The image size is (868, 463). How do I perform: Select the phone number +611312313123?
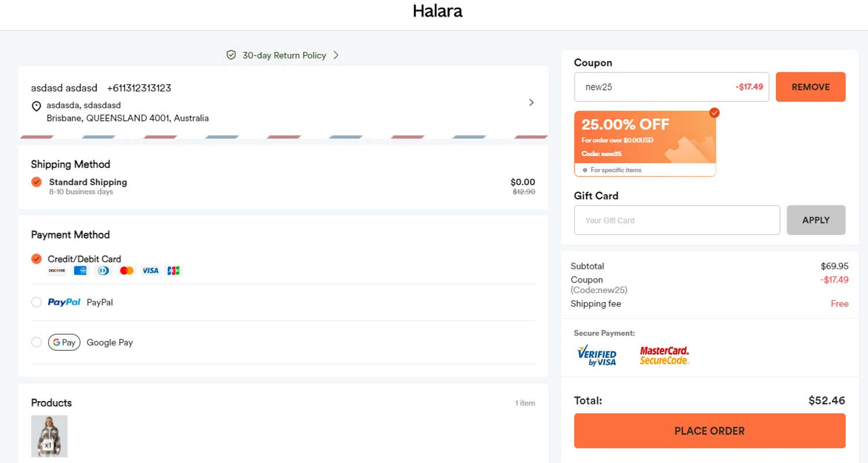(139, 88)
